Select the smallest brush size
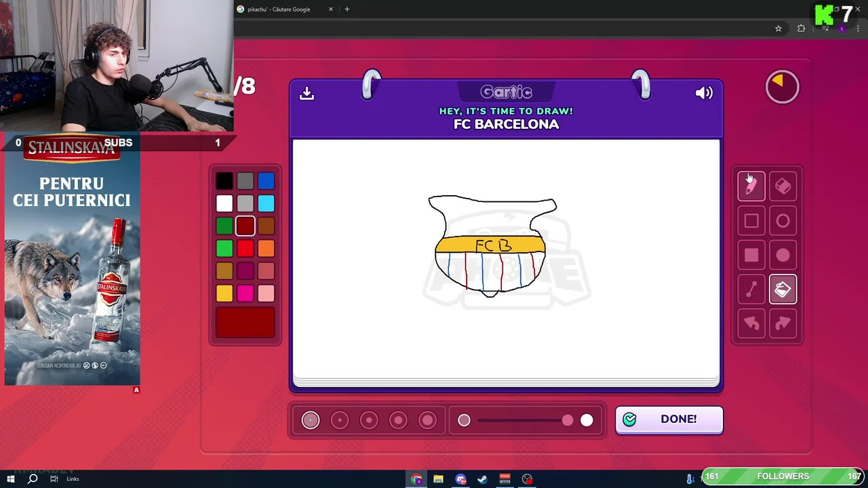 (311, 420)
